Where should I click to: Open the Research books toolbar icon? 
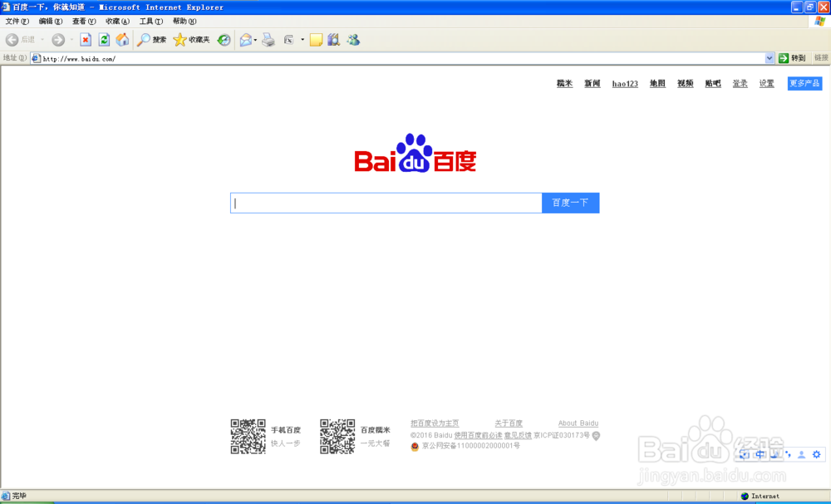click(333, 40)
